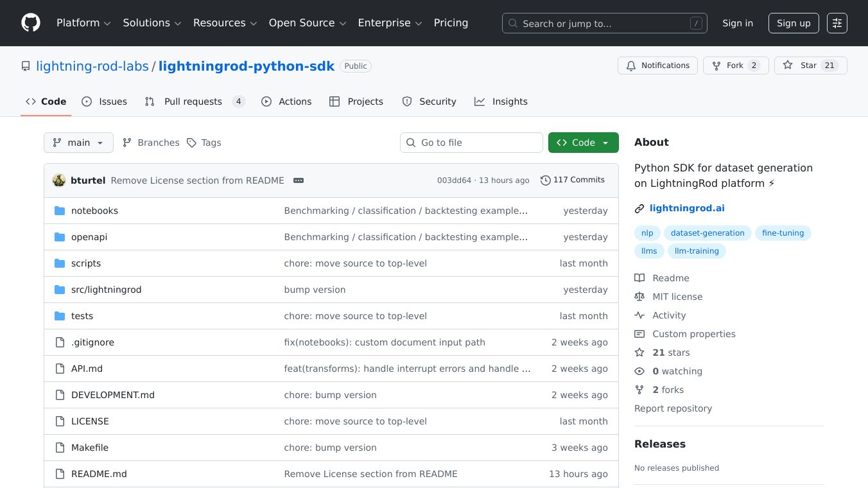Click inside the Go to file field
Viewport: 868px width, 488px height.
(471, 143)
